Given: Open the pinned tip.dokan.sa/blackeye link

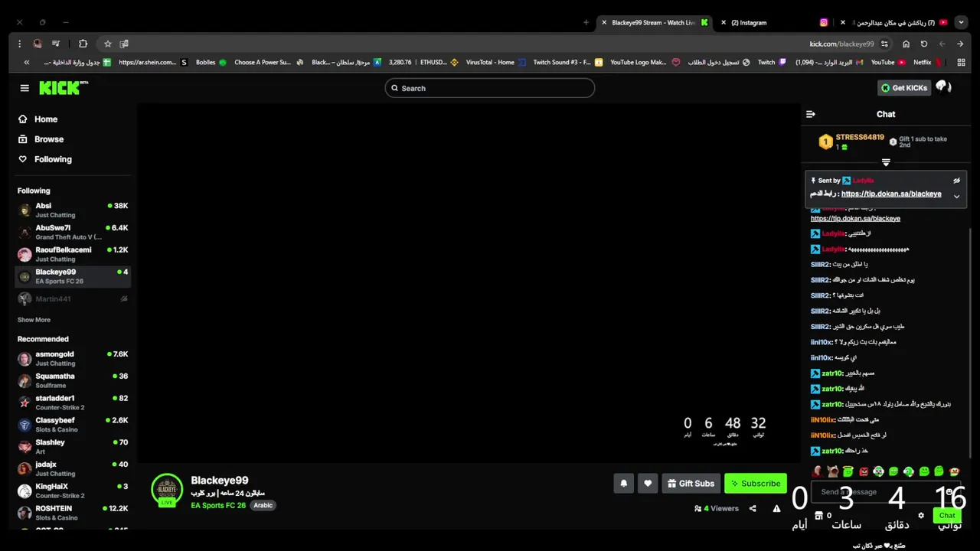Looking at the screenshot, I should point(891,194).
